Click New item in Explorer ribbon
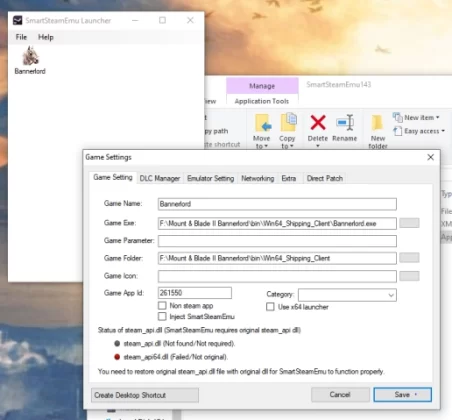The height and width of the screenshot is (420, 452). [x=416, y=117]
